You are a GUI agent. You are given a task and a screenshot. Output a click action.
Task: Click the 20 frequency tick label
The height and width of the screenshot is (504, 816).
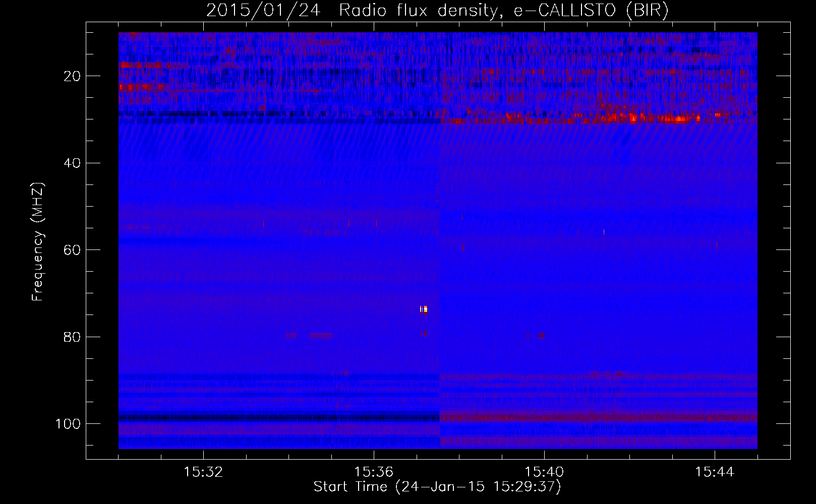[72, 76]
